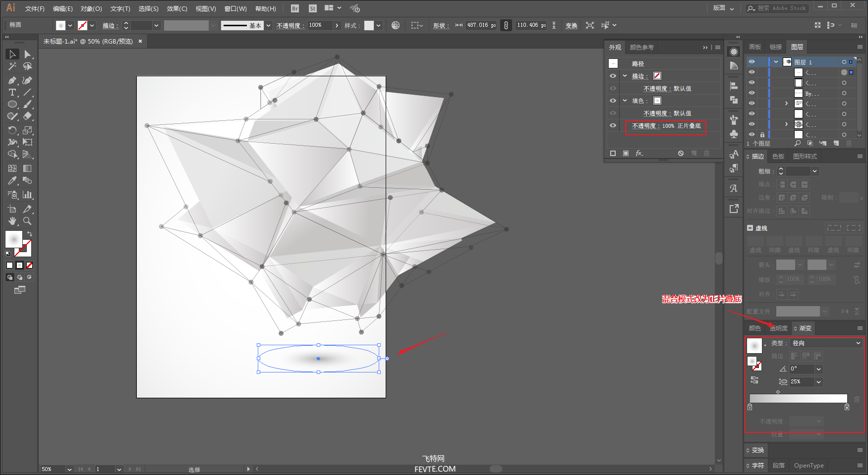Open the workspace 版面 dropdown
This screenshot has width=868, height=475.
724,8
